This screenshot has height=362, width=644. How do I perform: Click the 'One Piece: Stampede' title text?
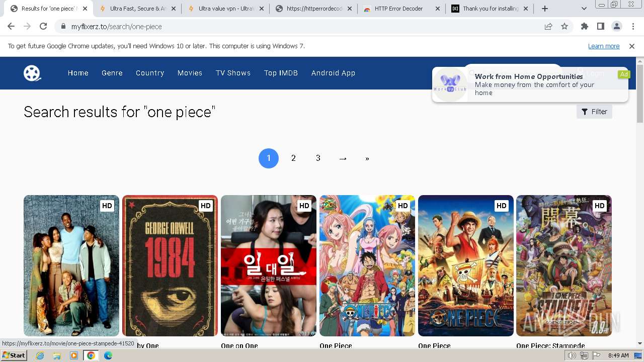pos(550,345)
